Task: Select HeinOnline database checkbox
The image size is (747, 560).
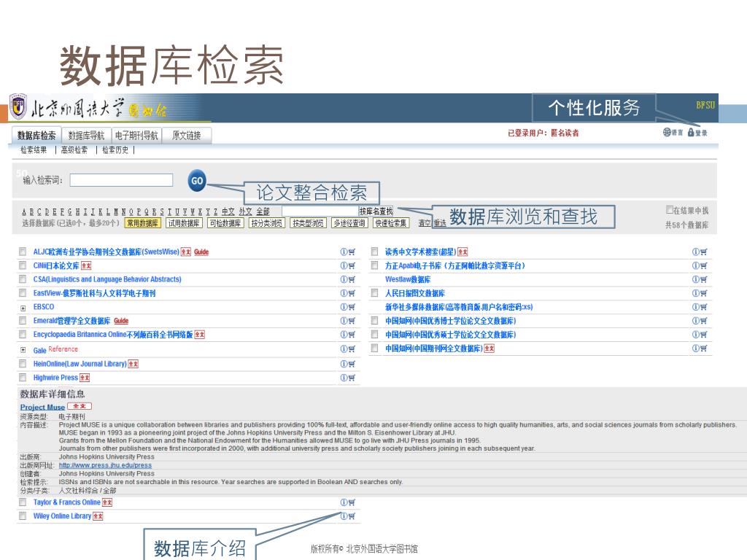Action: (23, 364)
